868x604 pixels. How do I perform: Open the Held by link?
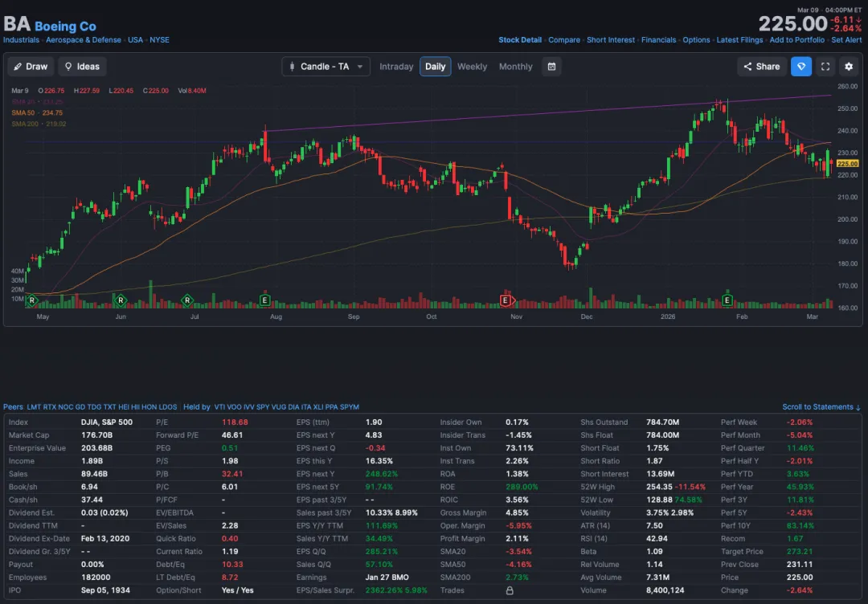point(197,407)
